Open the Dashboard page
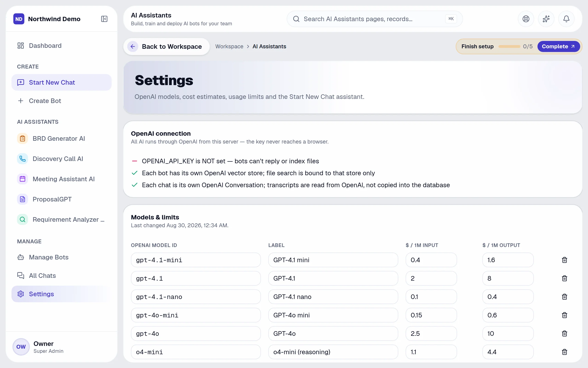 [x=62, y=46]
